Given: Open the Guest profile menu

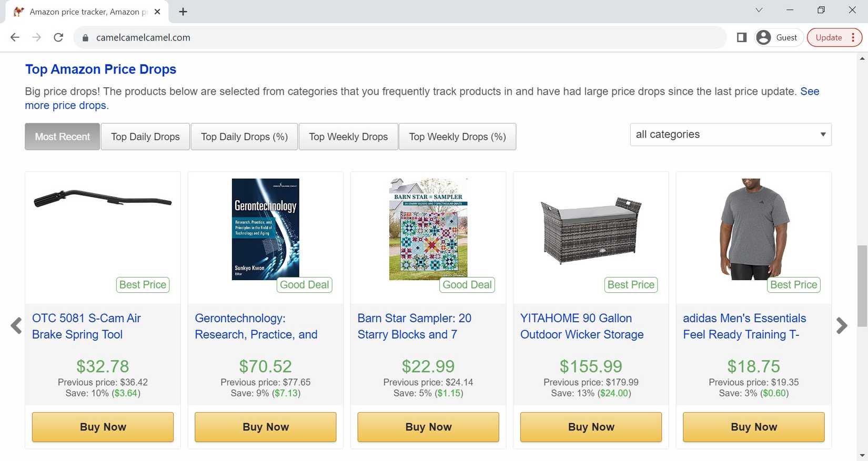Looking at the screenshot, I should (x=779, y=37).
